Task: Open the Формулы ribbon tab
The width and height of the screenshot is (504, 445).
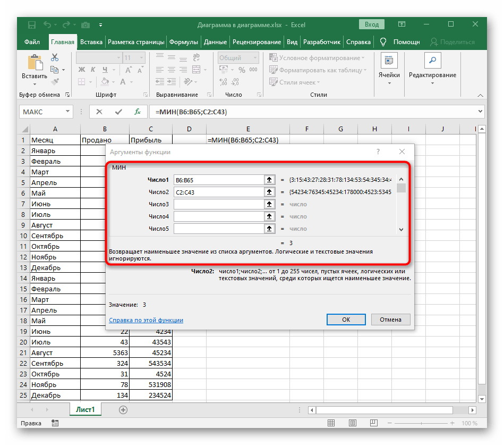Action: point(184,42)
